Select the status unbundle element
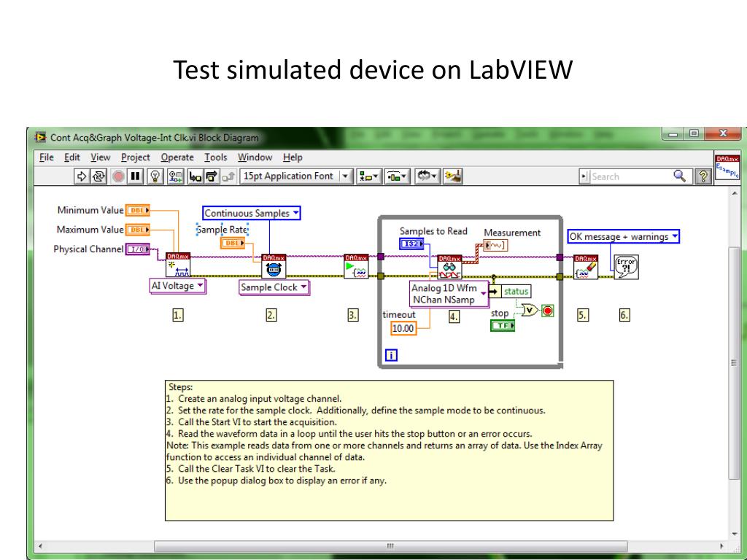The image size is (747, 560). [510, 292]
